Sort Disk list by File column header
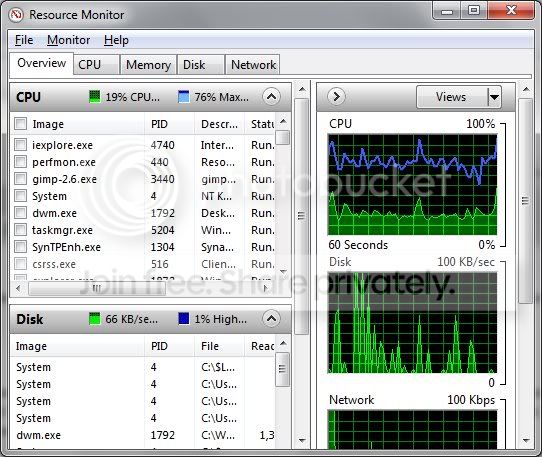 (x=219, y=346)
